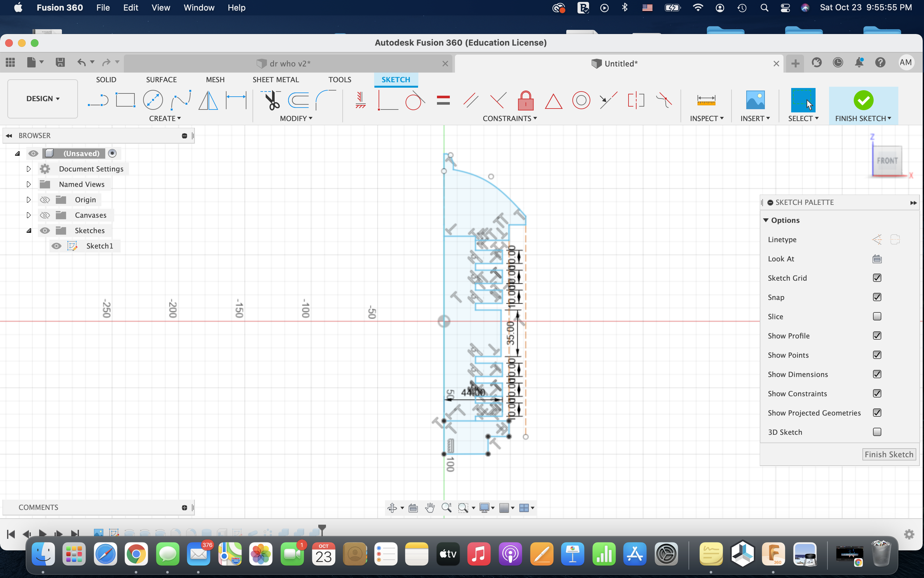Select the Trim scissors tool
Viewport: 924px width, 578px height.
[271, 101]
